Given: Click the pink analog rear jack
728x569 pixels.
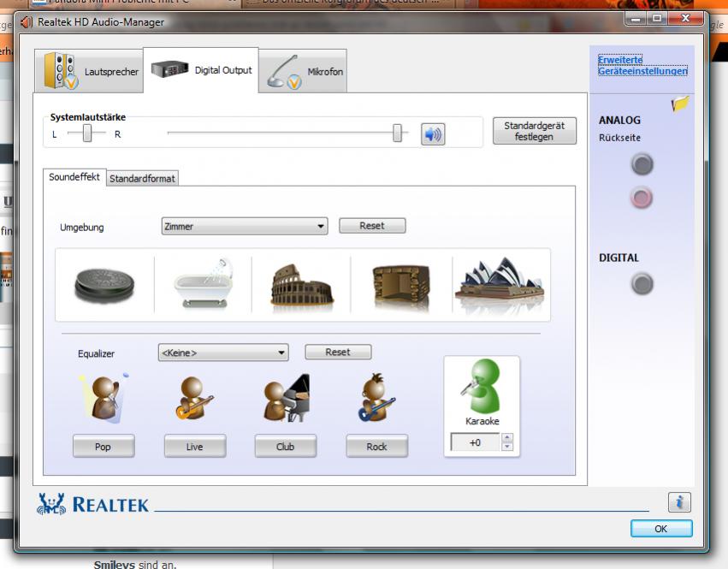Looking at the screenshot, I should pyautogui.click(x=642, y=198).
